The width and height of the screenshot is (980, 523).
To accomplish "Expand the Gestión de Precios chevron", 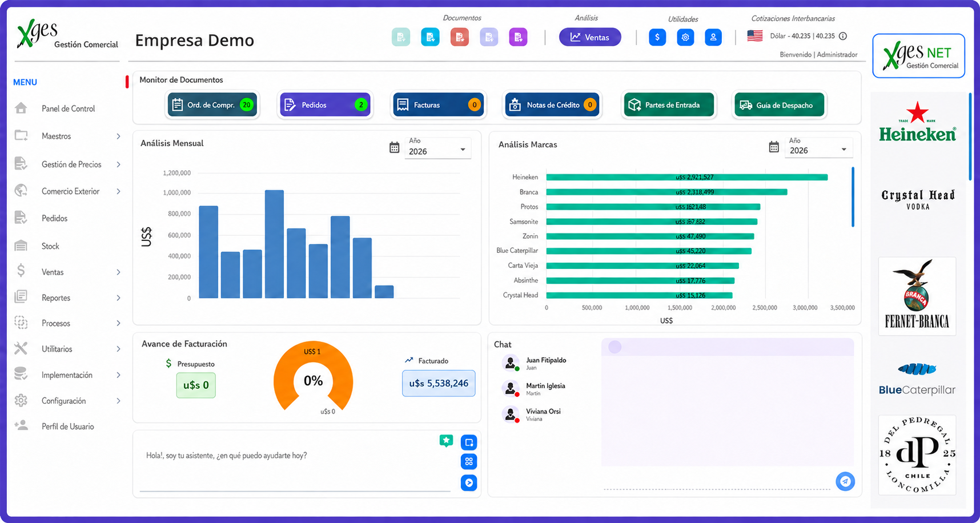I will pyautogui.click(x=118, y=164).
